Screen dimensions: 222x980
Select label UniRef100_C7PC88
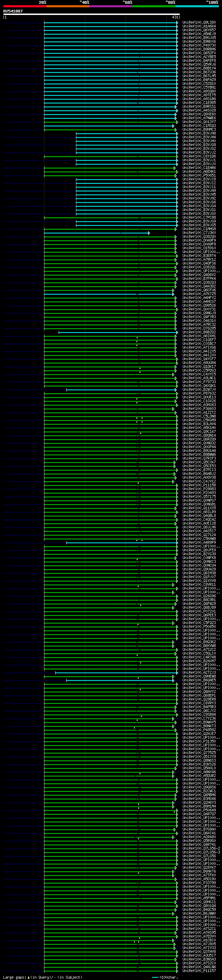tap(199, 218)
